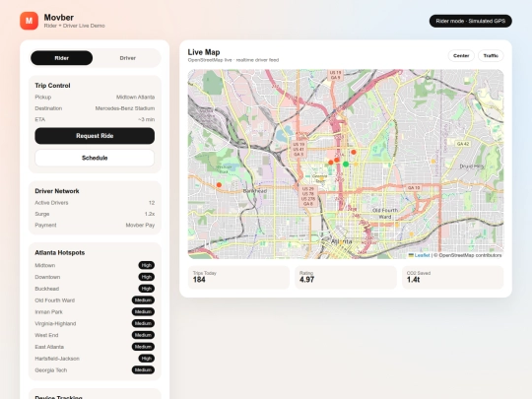Click the Surge value 1.2x

click(150, 214)
